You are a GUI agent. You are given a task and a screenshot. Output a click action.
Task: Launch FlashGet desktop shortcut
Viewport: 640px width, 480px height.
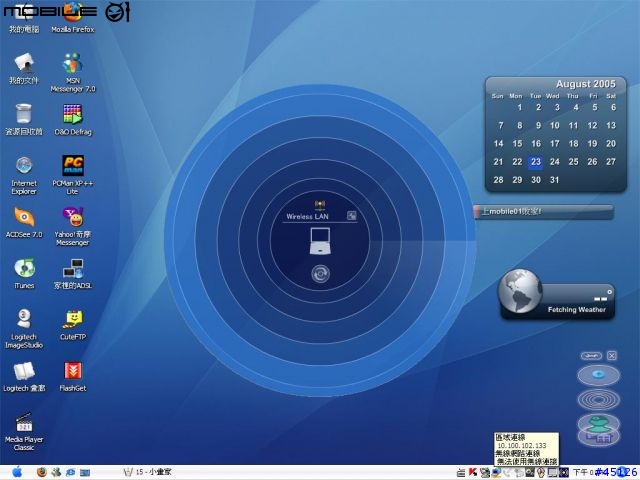pyautogui.click(x=73, y=376)
